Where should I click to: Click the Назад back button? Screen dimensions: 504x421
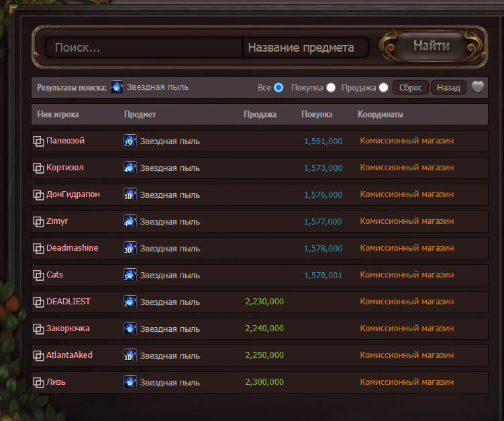pyautogui.click(x=448, y=87)
